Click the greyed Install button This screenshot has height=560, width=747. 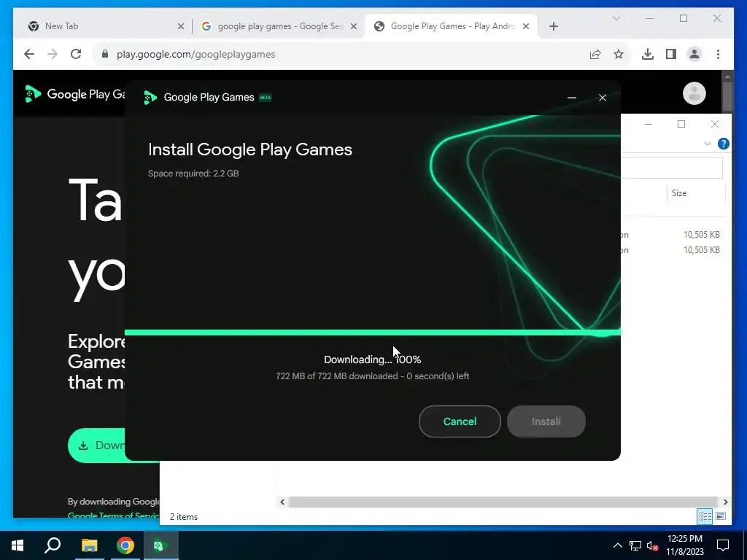tap(546, 421)
